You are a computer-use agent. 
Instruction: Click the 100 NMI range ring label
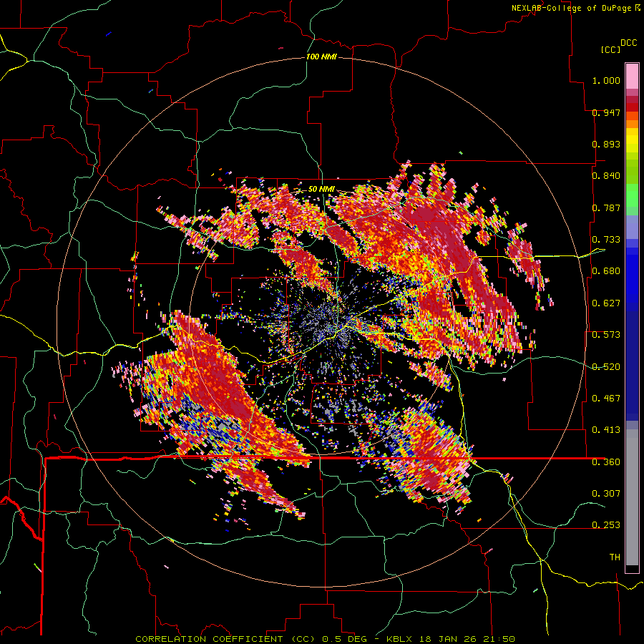321,57
